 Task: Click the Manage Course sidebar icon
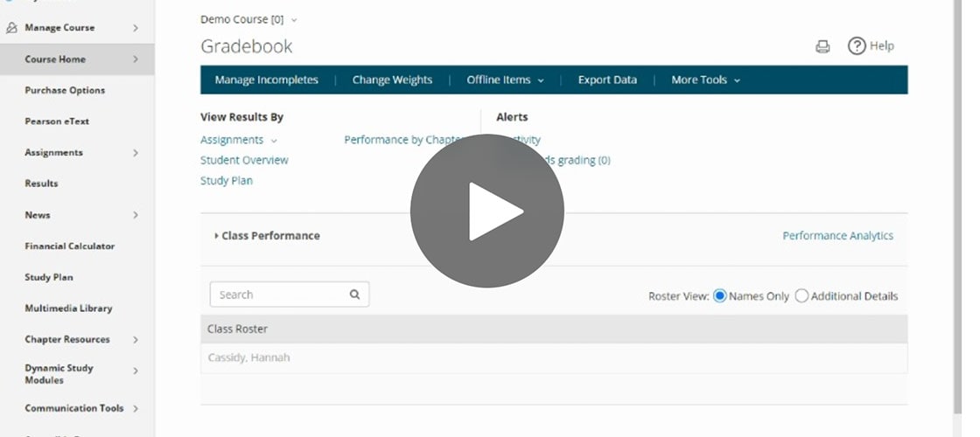[11, 28]
